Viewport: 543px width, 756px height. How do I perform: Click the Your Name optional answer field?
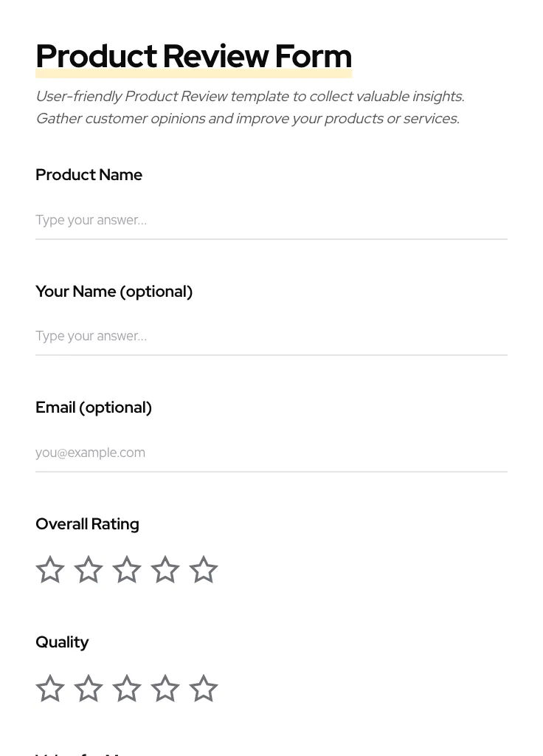271,336
